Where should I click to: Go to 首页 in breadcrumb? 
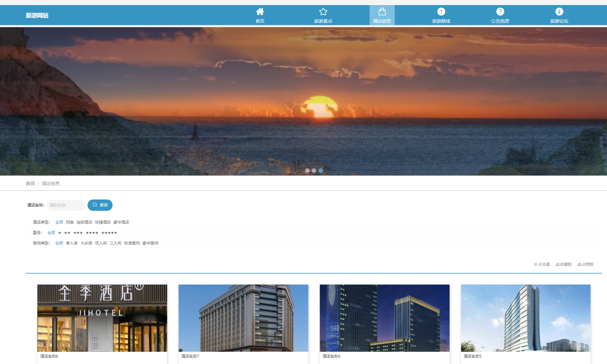click(x=30, y=183)
